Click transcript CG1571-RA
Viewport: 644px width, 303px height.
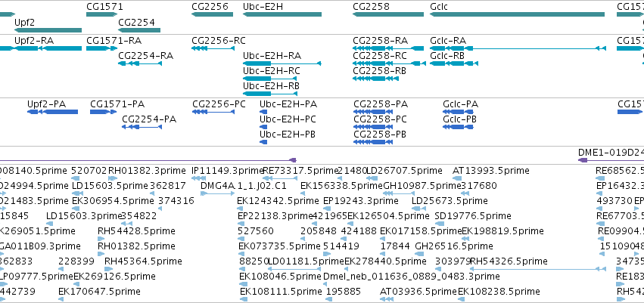[x=102, y=48]
